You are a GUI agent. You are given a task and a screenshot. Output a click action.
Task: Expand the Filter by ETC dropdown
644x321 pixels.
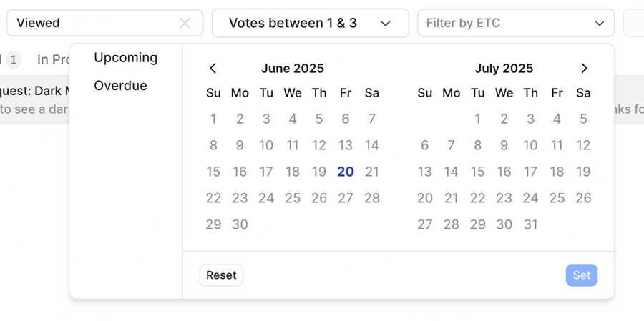tap(515, 24)
